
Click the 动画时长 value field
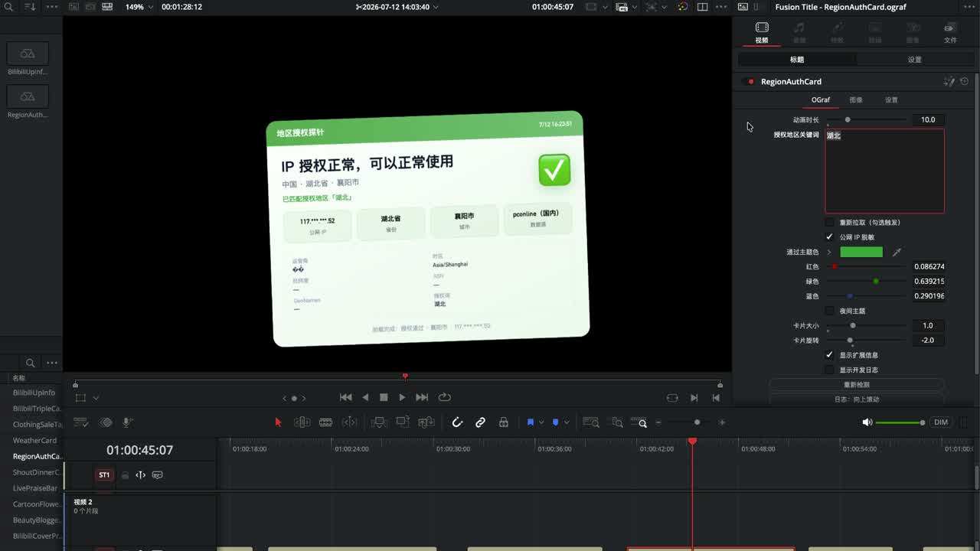click(928, 119)
